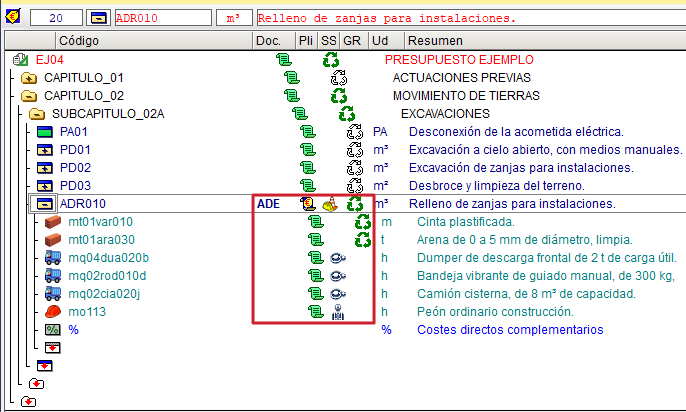This screenshot has height=412, width=686.
Task: Click the brick material icon for mt01ara030
Action: click(x=53, y=240)
